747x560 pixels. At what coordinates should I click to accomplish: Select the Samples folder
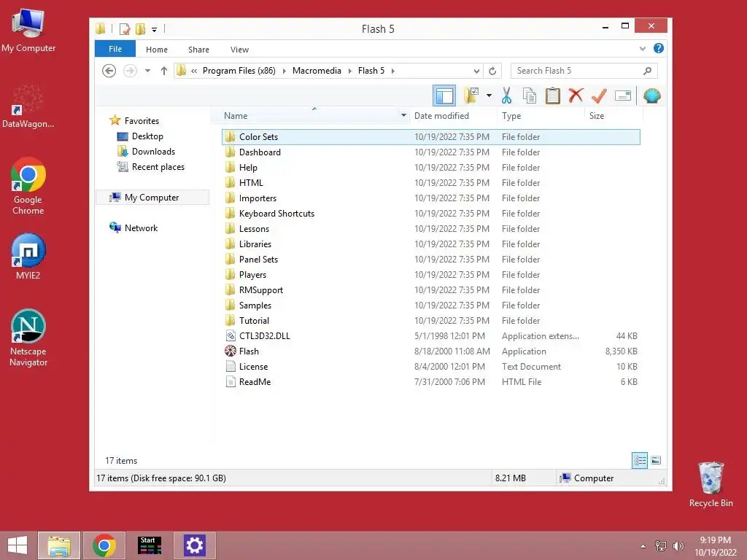click(x=255, y=306)
